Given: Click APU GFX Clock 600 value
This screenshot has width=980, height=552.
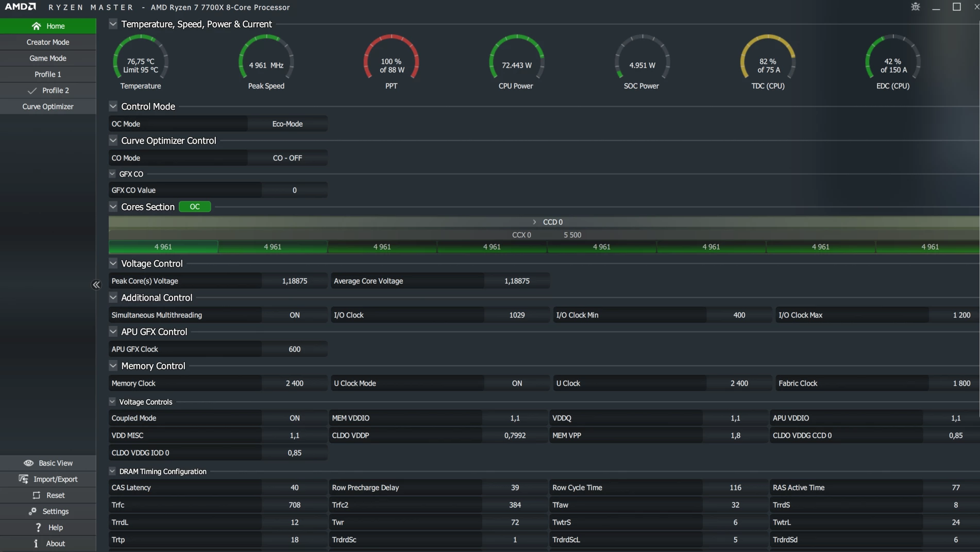Looking at the screenshot, I should click(295, 349).
